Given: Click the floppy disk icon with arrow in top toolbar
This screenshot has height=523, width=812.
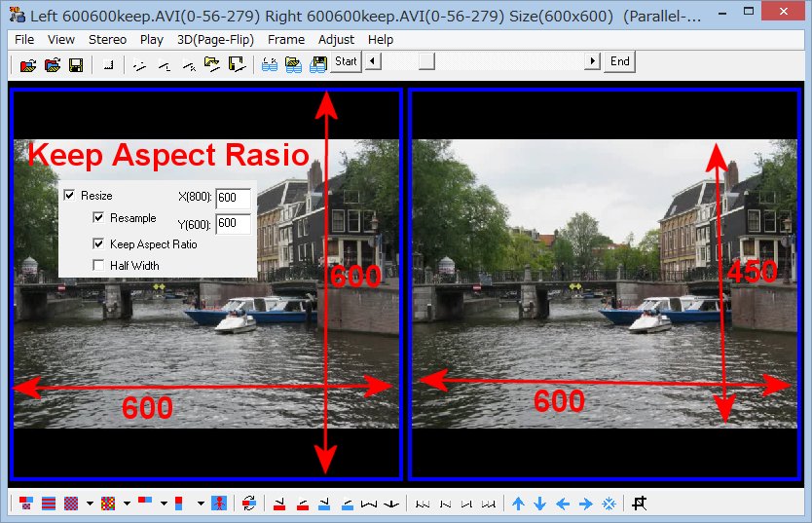Looking at the screenshot, I should pos(237,64).
